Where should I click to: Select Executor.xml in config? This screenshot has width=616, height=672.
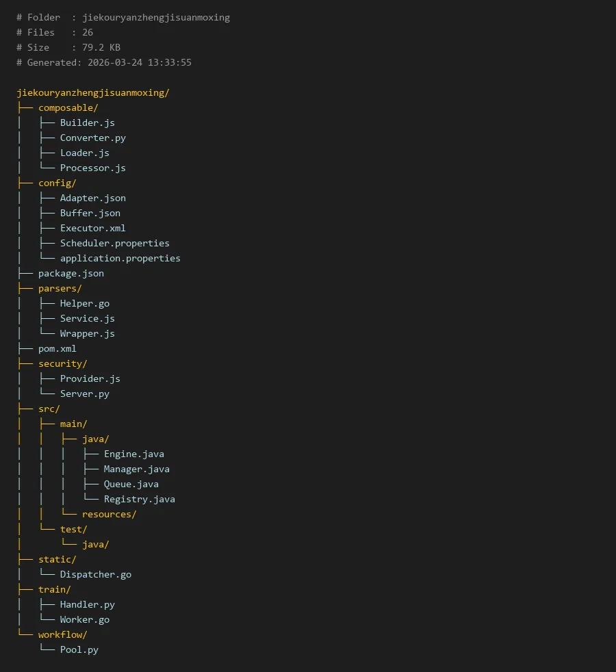click(x=92, y=228)
